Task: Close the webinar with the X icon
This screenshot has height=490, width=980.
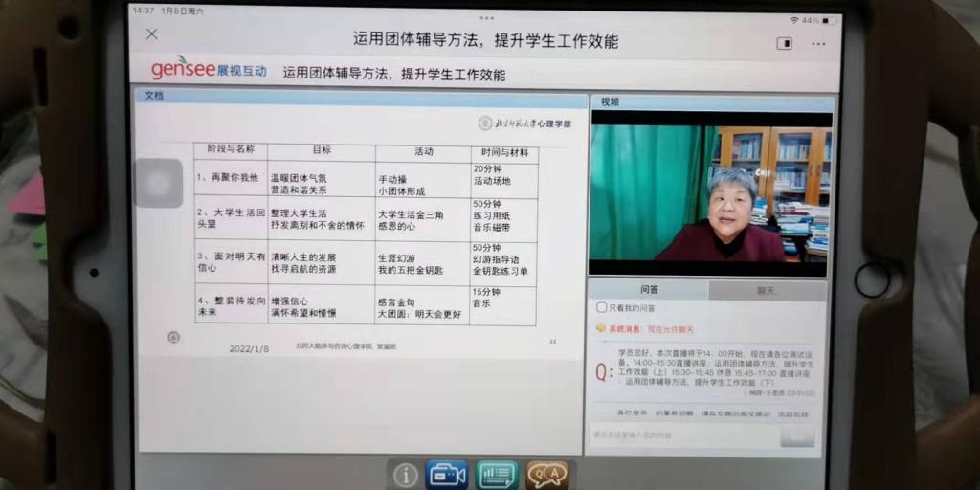Action: click(151, 34)
